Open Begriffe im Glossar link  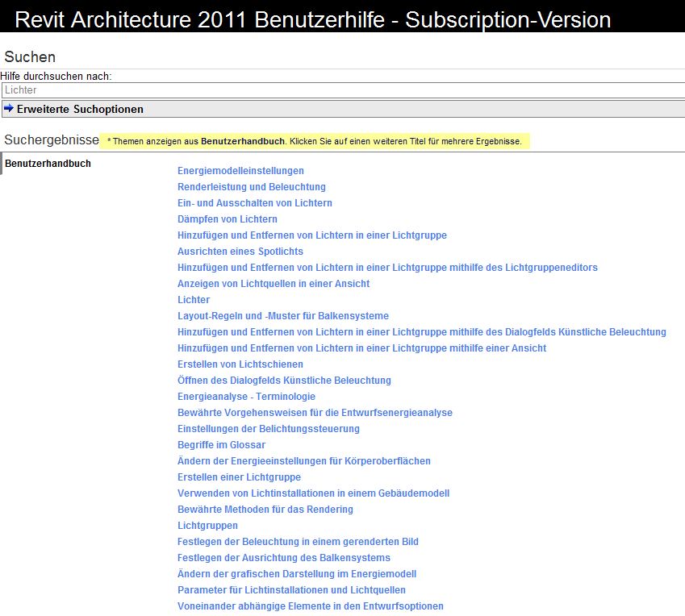click(222, 445)
